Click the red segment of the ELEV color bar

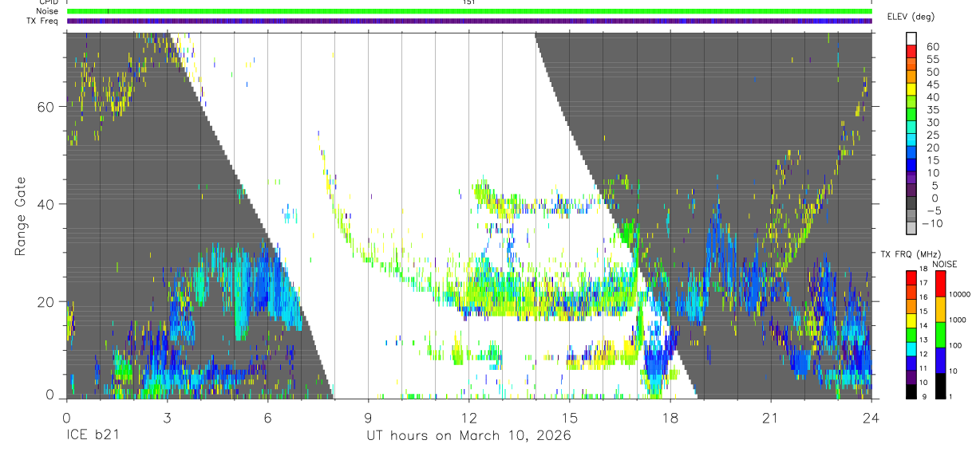912,53
